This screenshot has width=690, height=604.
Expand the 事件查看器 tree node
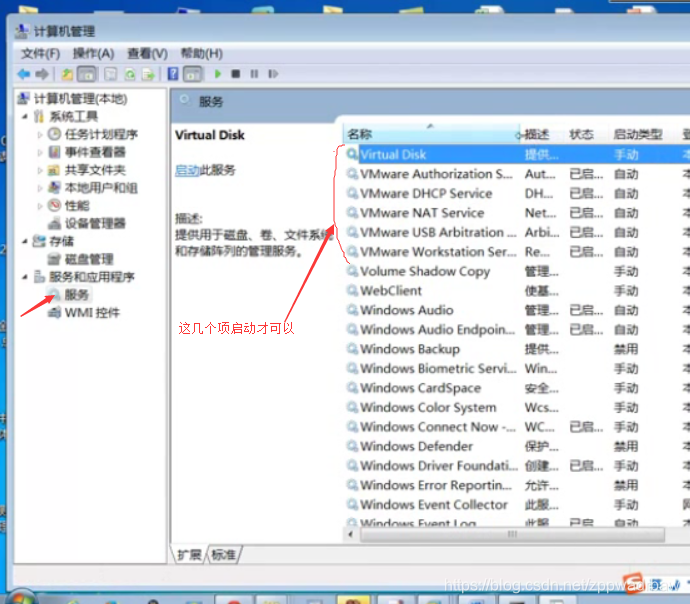(x=40, y=152)
